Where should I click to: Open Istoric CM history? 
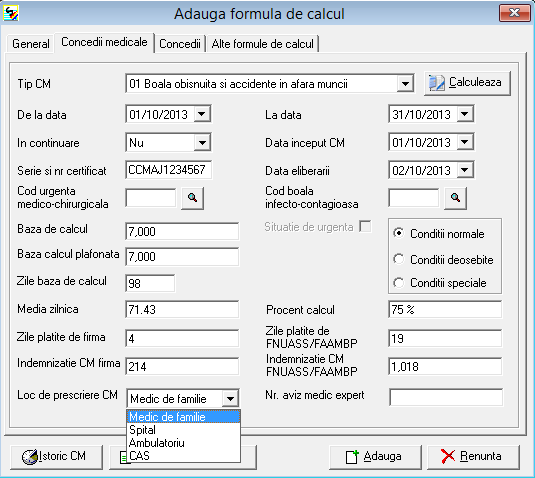tap(56, 457)
